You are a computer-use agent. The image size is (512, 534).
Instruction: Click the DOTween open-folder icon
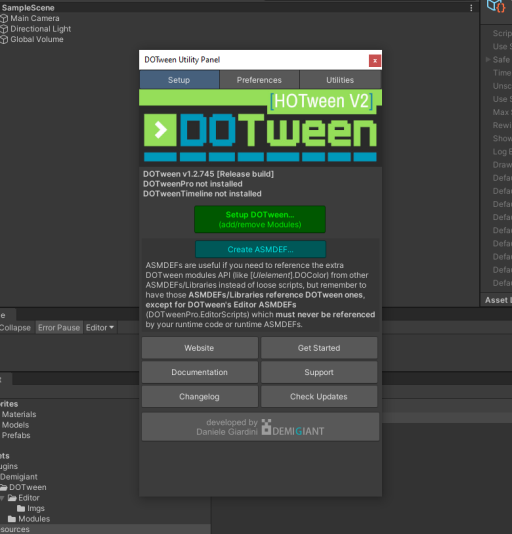[4, 487]
